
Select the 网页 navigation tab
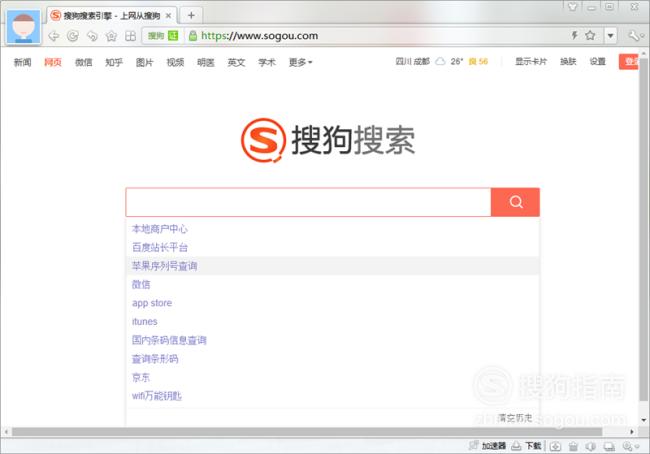[53, 62]
